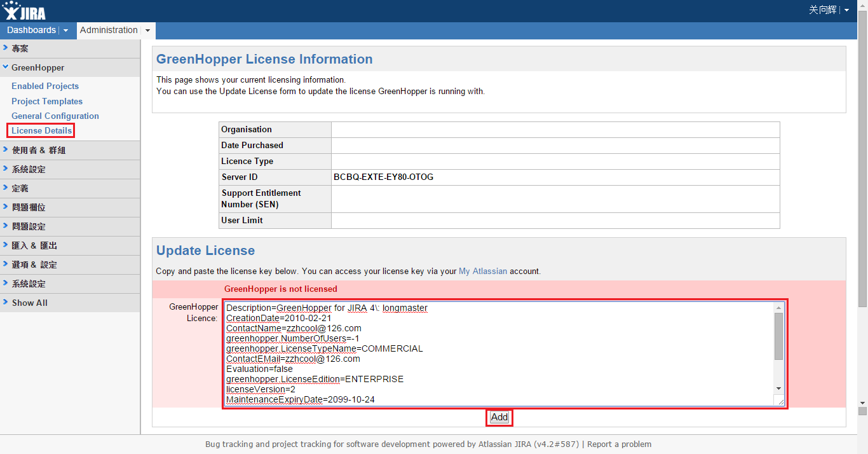
Task: Click licence textarea scroll down arrow
Action: click(x=779, y=389)
